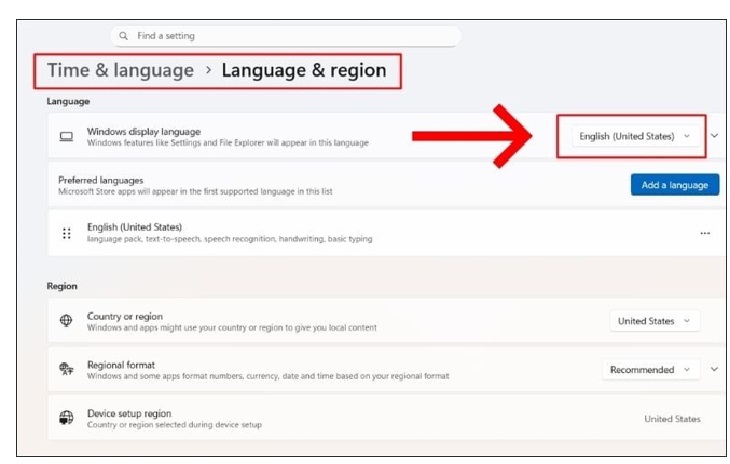
Task: Click the laptop icon for Windows display language
Action: 66,136
